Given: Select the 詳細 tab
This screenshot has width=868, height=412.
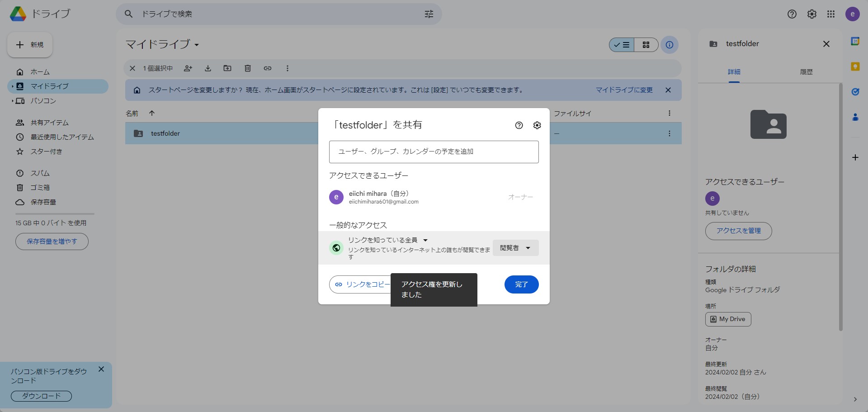Looking at the screenshot, I should [734, 72].
